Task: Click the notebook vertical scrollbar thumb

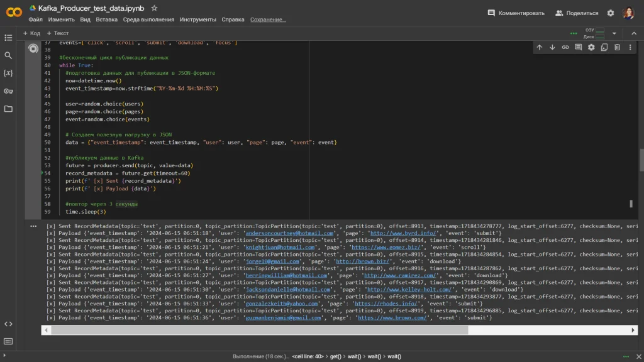Action: [x=641, y=160]
